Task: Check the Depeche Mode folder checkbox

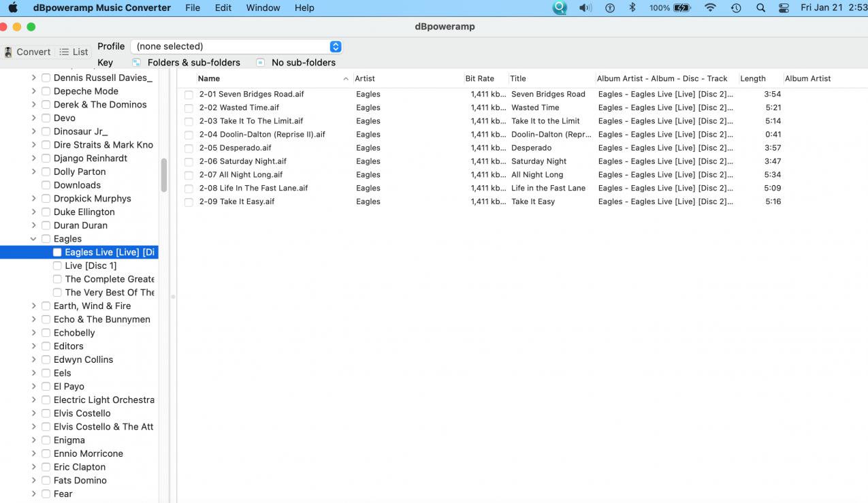Action: pyautogui.click(x=46, y=91)
